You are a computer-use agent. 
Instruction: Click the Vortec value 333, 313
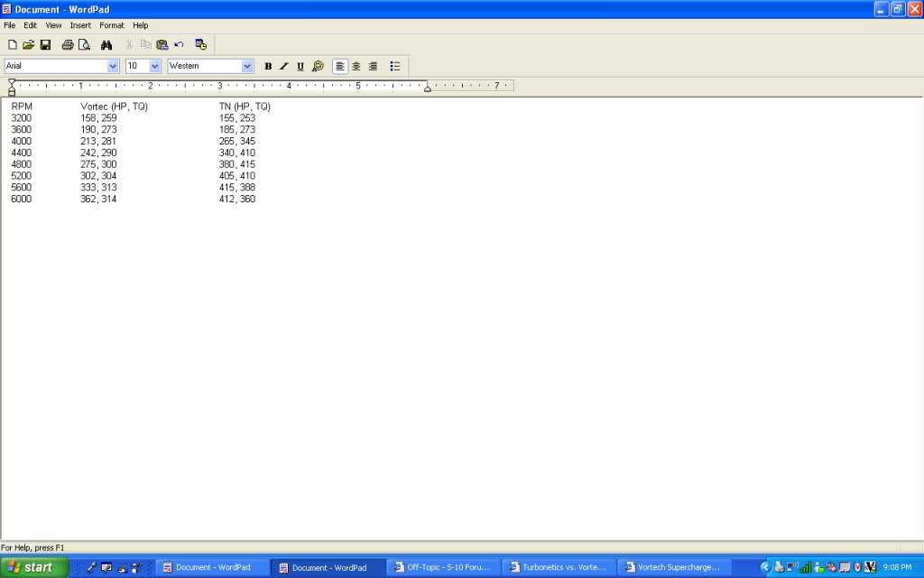pyautogui.click(x=98, y=187)
